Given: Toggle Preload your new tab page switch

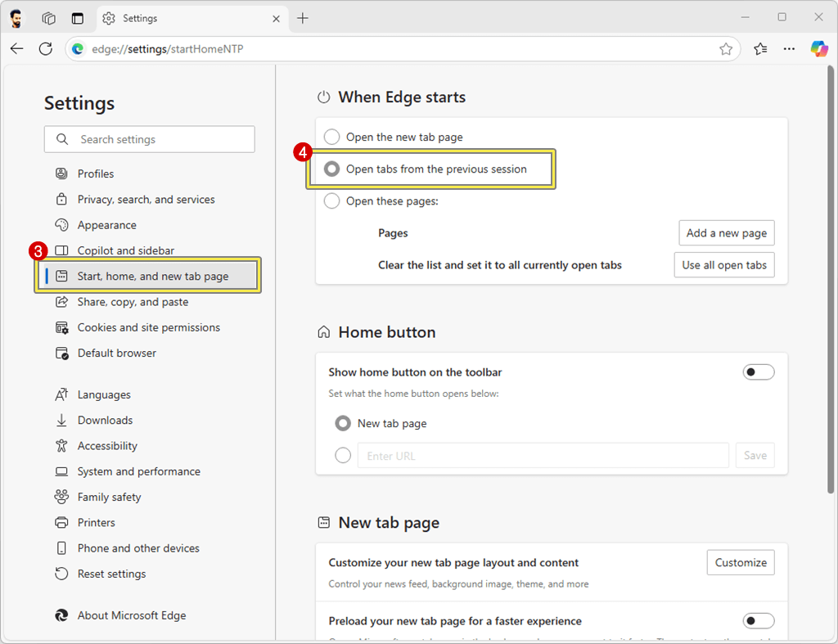Looking at the screenshot, I should pyautogui.click(x=759, y=620).
